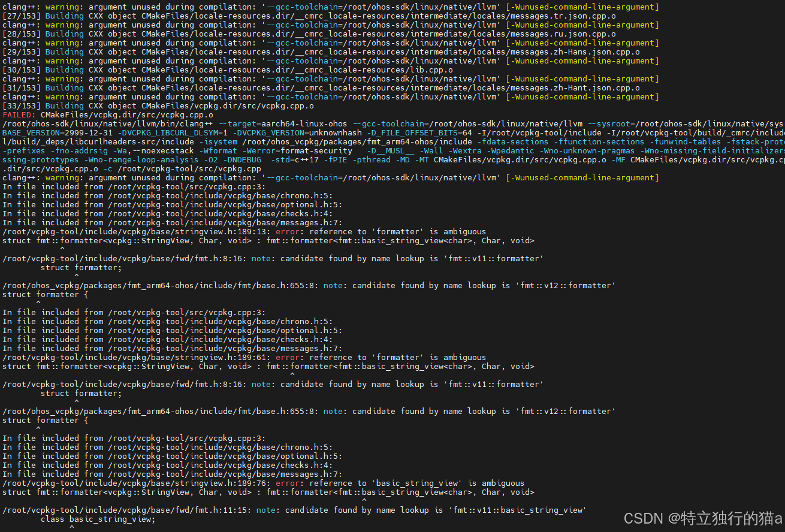Click the '-ffunction-sections' flag

[599, 142]
